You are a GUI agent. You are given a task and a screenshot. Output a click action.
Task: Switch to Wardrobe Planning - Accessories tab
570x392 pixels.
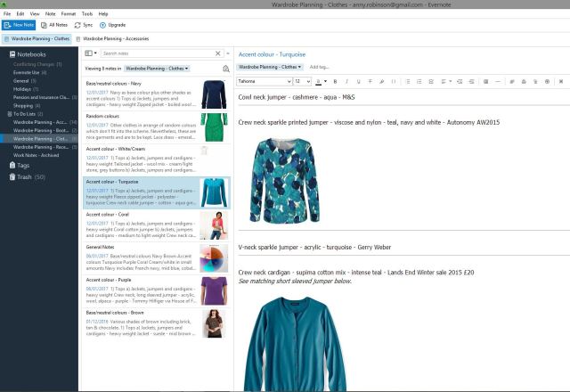tap(112, 38)
